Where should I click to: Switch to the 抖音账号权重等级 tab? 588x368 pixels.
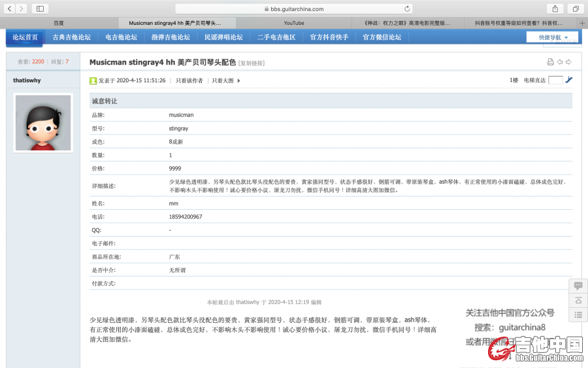click(x=519, y=23)
